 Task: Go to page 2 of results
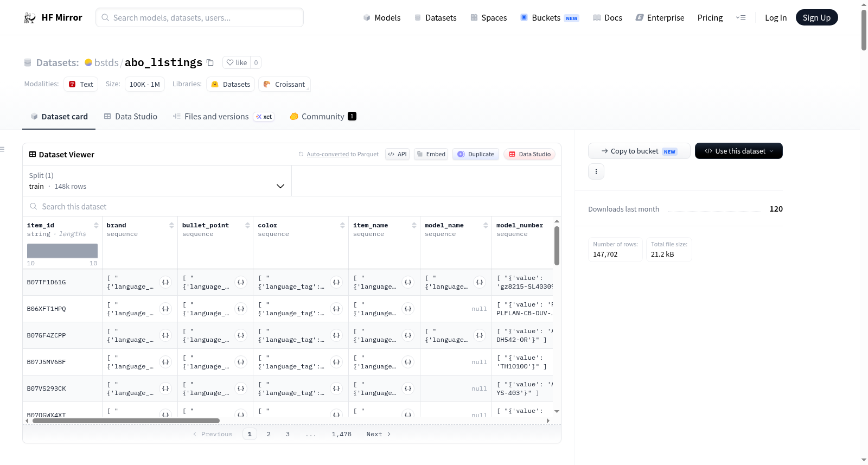coord(269,434)
